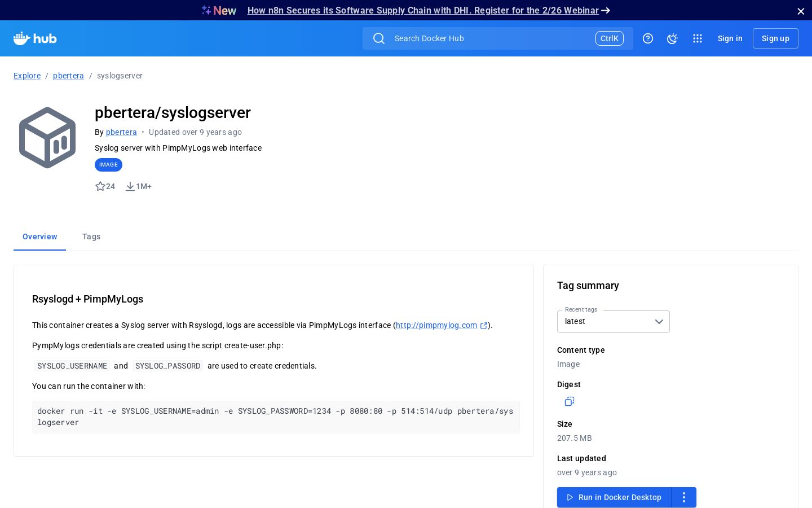The height and width of the screenshot is (508, 812).
Task: Open more options beside Run in Docker Desktop
Action: 684,497
